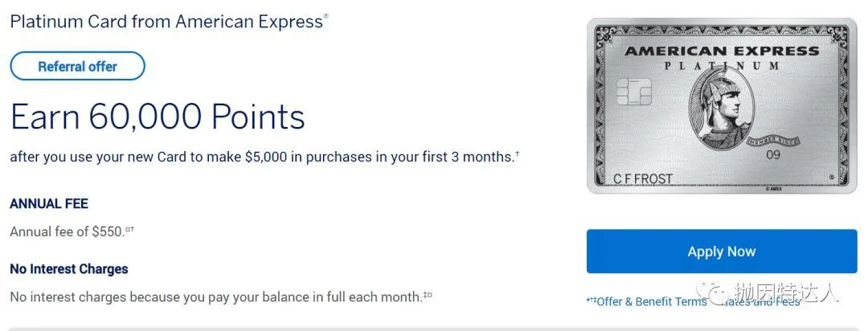Click the Platinum card image
The height and width of the screenshot is (331, 868).
pyautogui.click(x=721, y=106)
